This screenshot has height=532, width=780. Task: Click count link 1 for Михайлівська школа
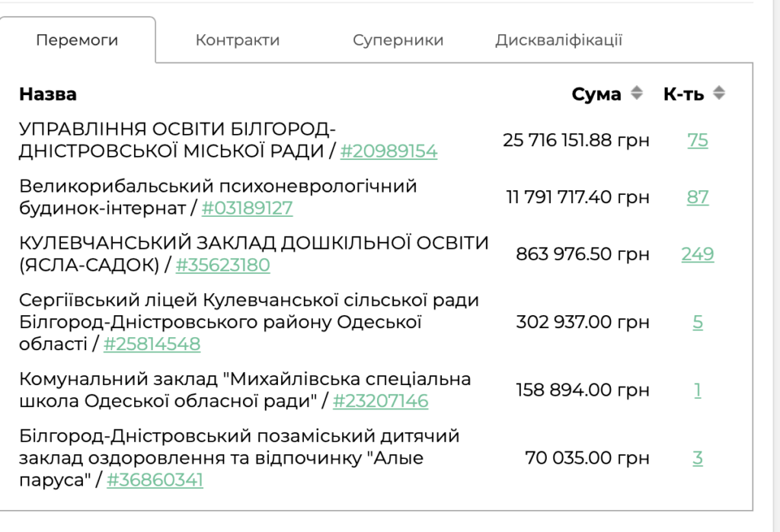(697, 390)
